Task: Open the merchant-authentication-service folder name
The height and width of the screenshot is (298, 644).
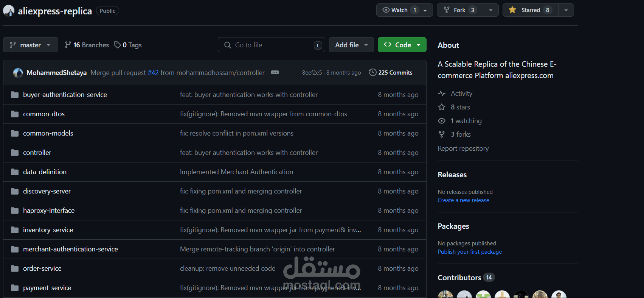Action: tap(70, 249)
